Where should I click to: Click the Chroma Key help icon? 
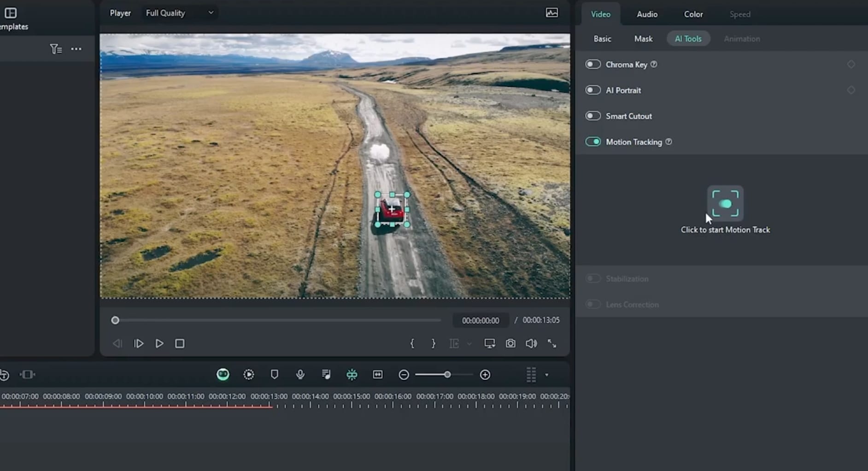(x=654, y=65)
